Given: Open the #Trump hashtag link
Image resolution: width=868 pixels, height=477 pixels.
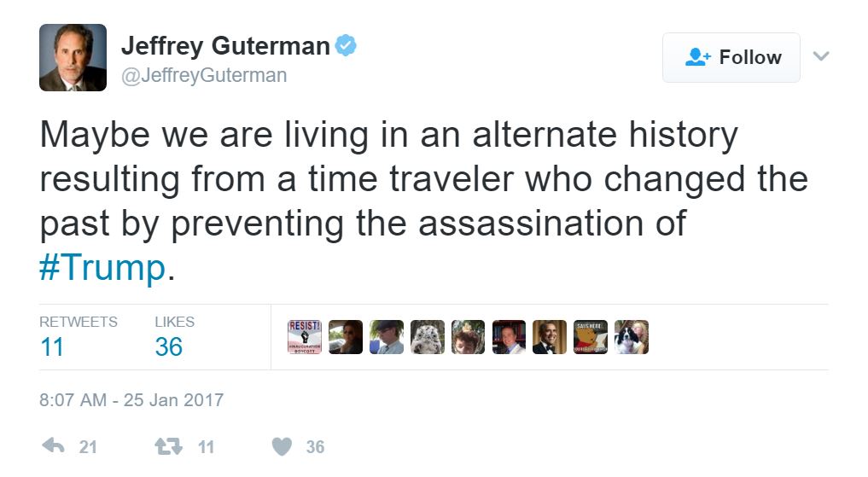Looking at the screenshot, I should click(x=102, y=268).
